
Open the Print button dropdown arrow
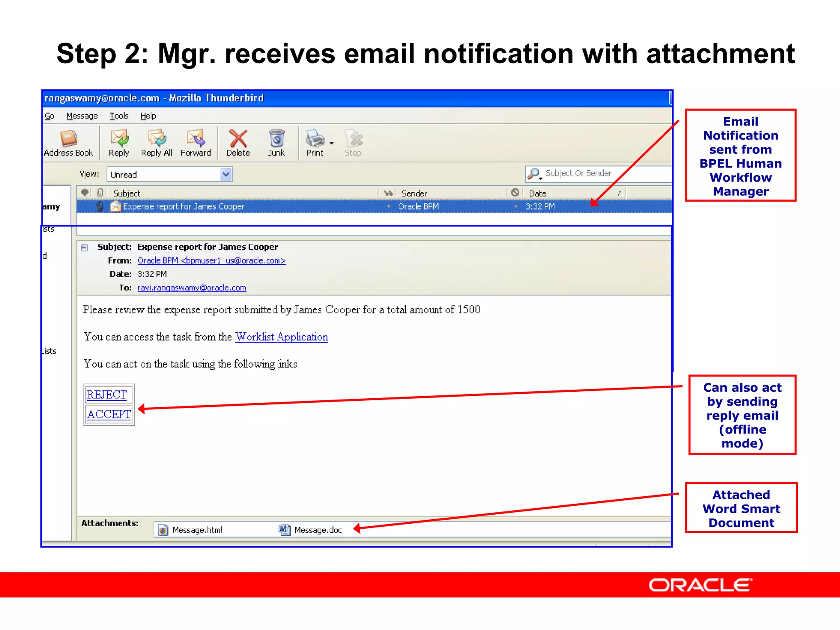point(331,143)
